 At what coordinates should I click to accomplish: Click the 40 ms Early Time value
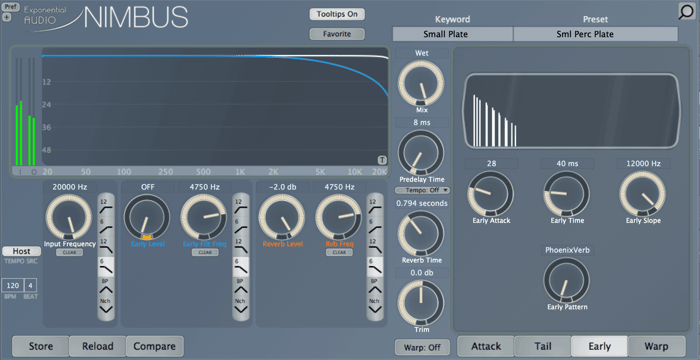pos(567,163)
